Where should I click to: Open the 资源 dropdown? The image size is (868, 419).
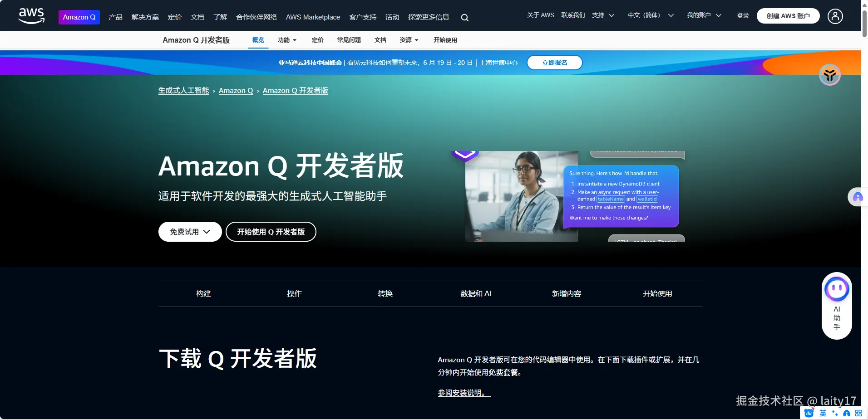409,40
